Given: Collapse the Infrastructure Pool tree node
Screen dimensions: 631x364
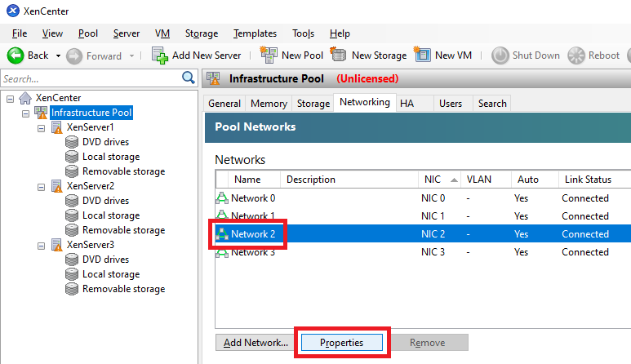Looking at the screenshot, I should 25,113.
